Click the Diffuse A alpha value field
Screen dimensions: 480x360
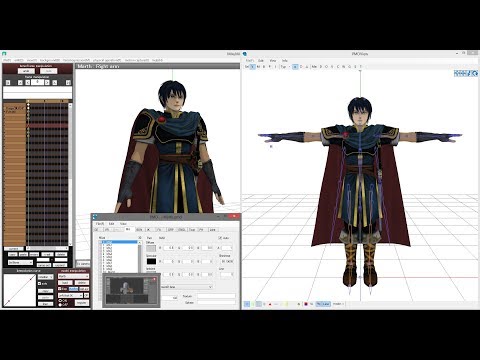[227, 248]
